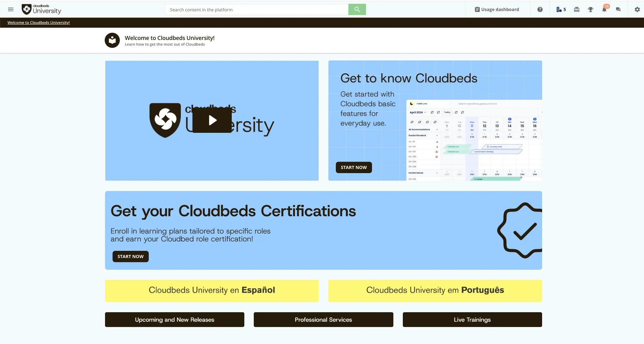Viewport: 644px width, 344px height.
Task: Open the notifications bell with 16 badge
Action: tap(604, 9)
